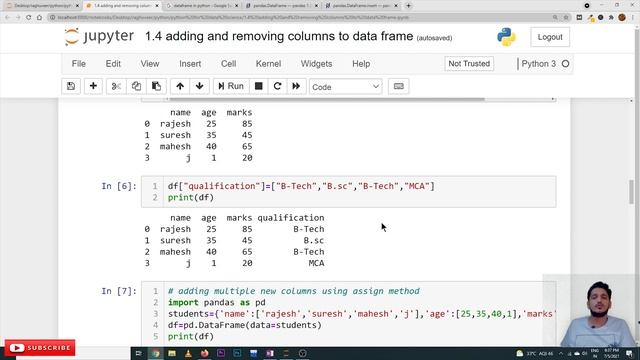Click the browser back arrow
This screenshot has width=640, height=360.
pyautogui.click(x=7, y=18)
